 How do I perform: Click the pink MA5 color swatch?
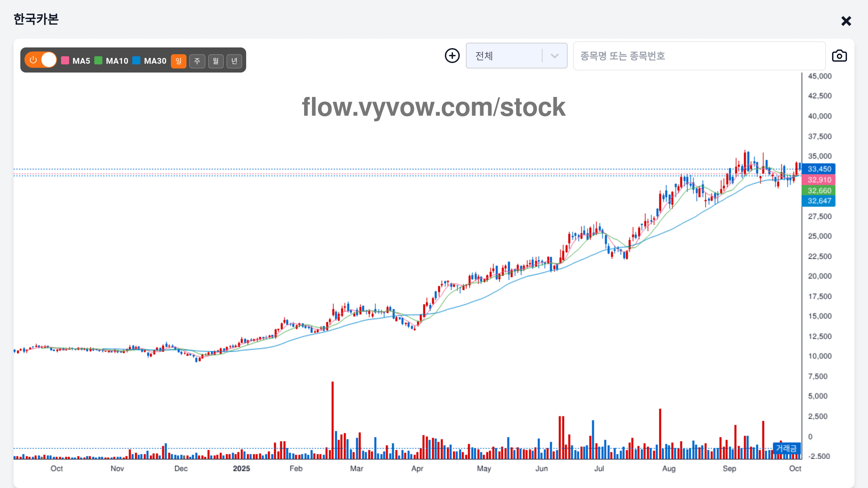tap(65, 61)
